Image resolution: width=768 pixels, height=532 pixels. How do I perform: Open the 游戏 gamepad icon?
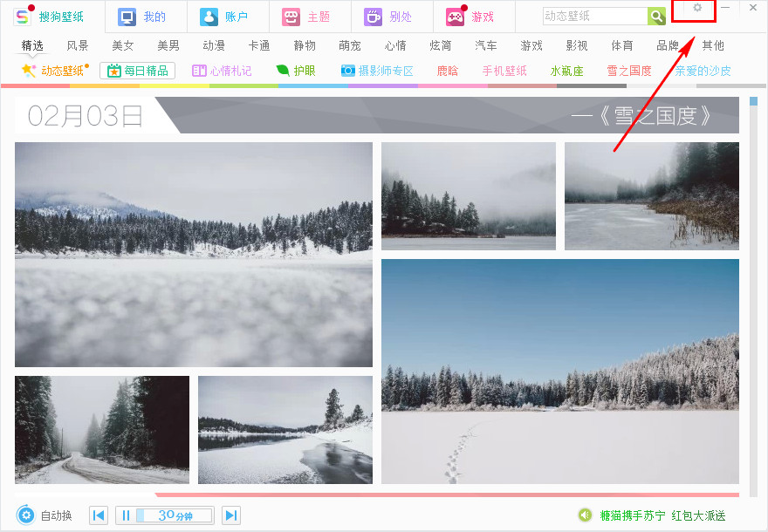(x=455, y=16)
